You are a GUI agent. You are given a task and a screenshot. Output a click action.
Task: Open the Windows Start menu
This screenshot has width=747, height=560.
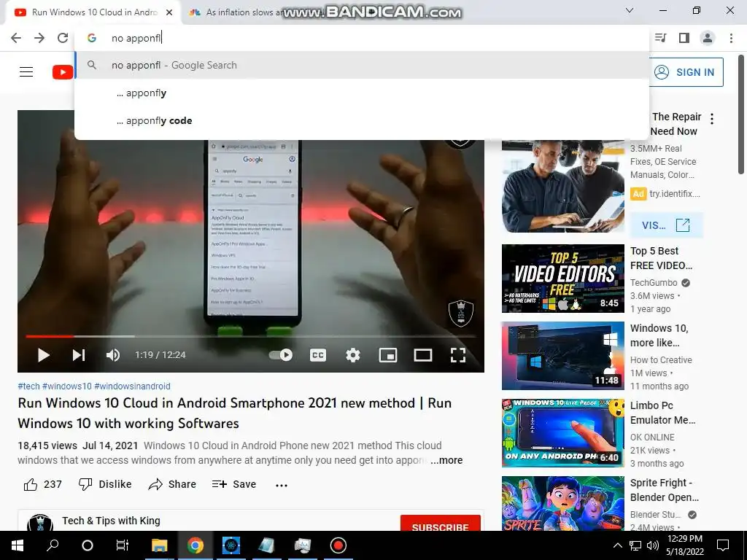click(x=18, y=545)
